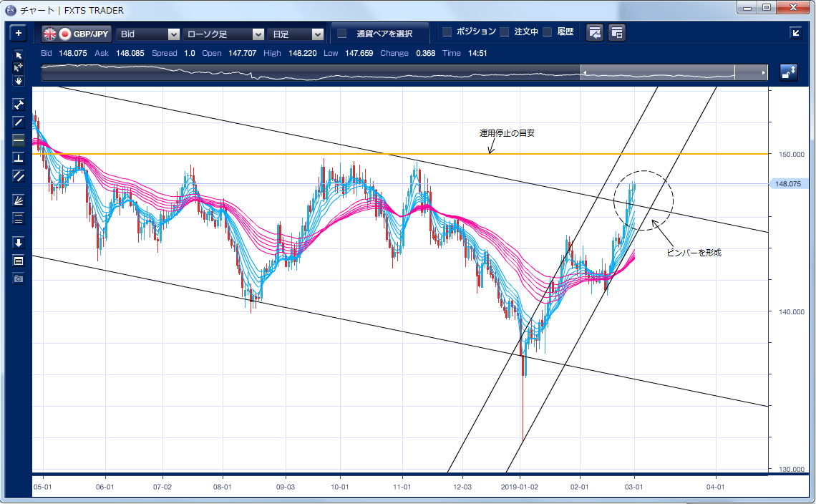Click the Change value 0.368
The width and height of the screenshot is (816, 504).
coord(426,53)
